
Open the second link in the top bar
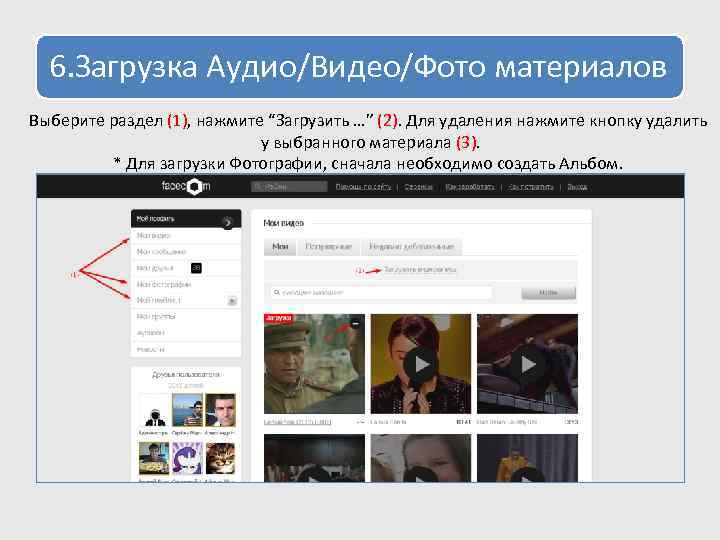point(418,187)
